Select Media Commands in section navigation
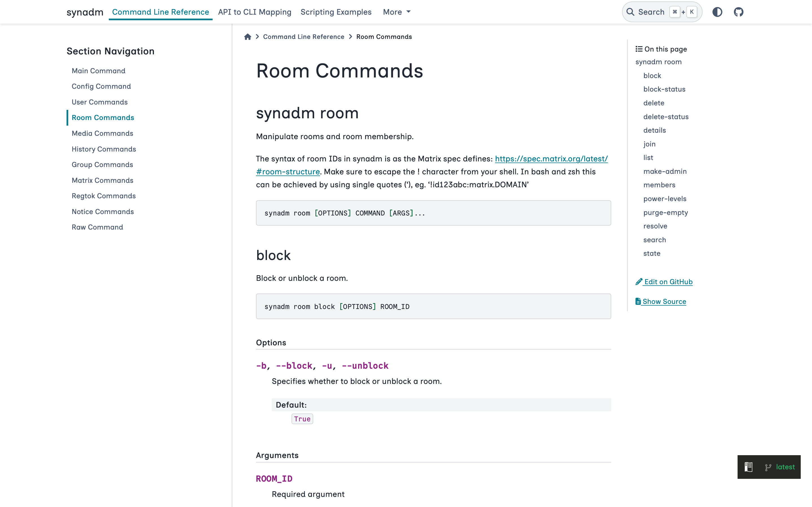 (102, 133)
